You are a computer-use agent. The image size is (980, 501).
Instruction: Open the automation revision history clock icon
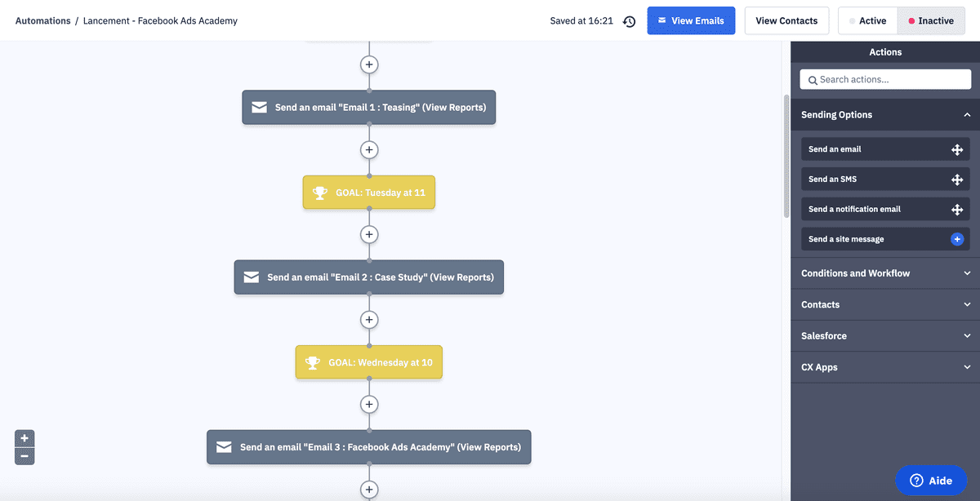pyautogui.click(x=629, y=21)
